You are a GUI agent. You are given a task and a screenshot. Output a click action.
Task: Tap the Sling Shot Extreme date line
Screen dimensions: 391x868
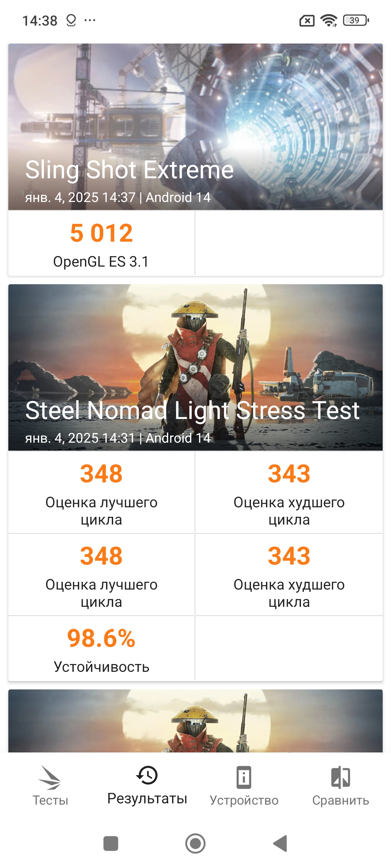(x=118, y=197)
